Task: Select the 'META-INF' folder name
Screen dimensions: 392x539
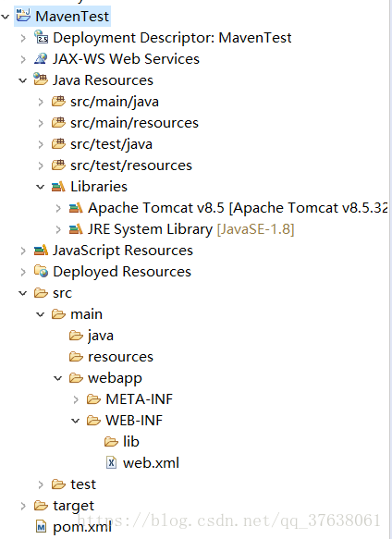Action: (x=140, y=399)
